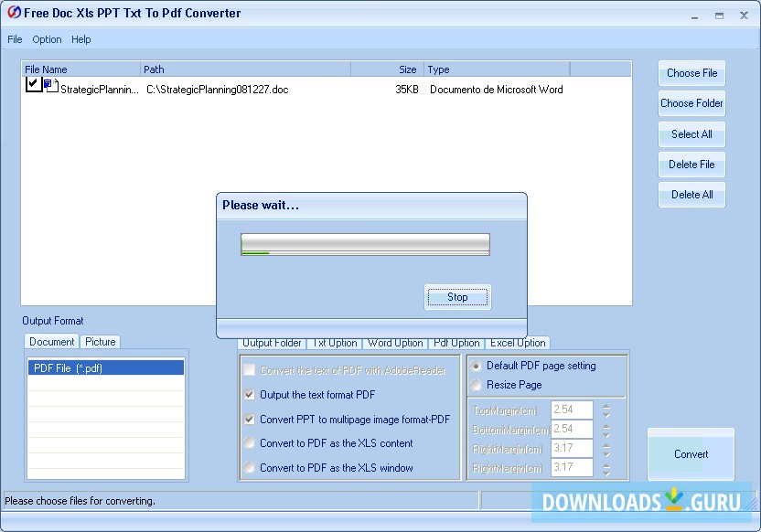Switch to the Picture tab

(x=100, y=341)
